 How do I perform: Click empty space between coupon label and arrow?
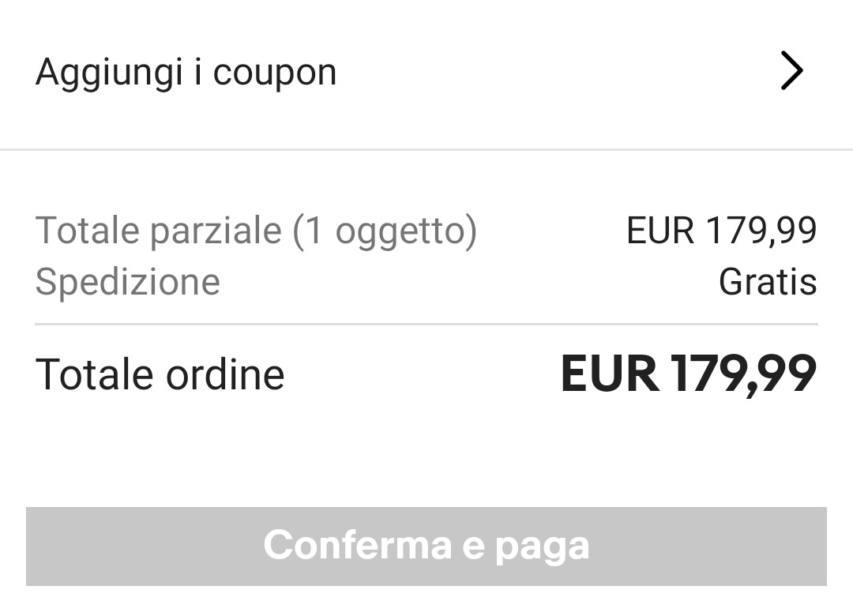553,73
